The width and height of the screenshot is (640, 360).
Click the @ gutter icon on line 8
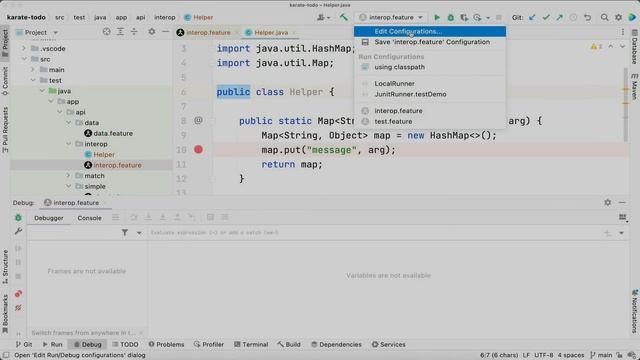click(x=198, y=120)
